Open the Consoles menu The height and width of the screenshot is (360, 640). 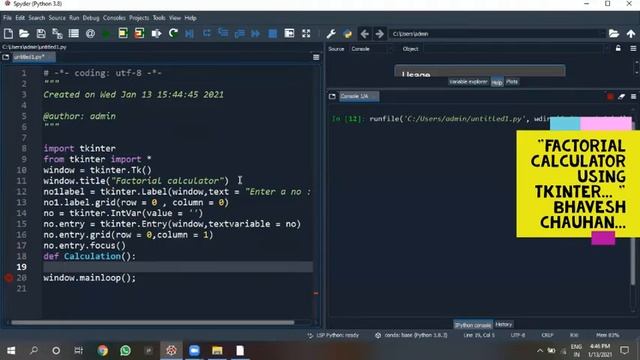coord(114,18)
